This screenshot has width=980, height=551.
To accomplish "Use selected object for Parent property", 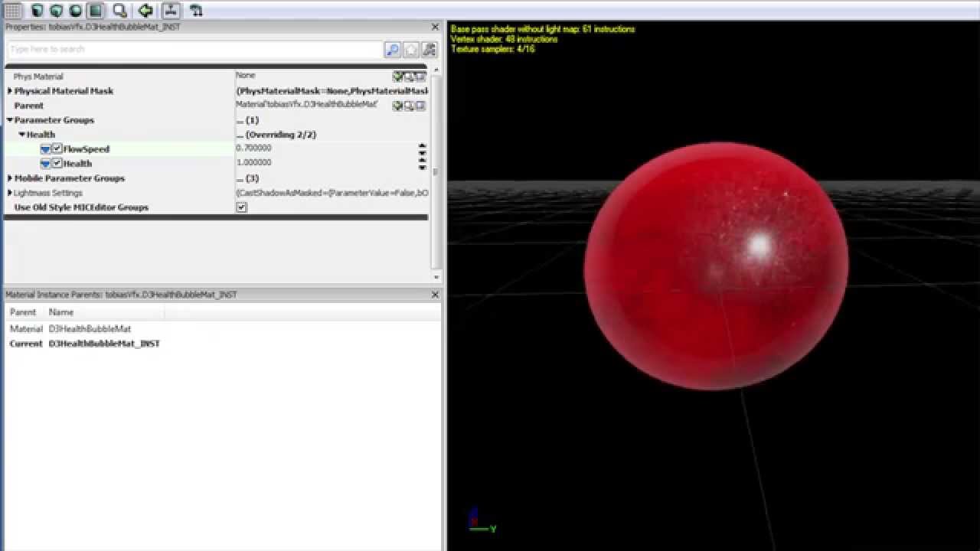I will [x=397, y=106].
